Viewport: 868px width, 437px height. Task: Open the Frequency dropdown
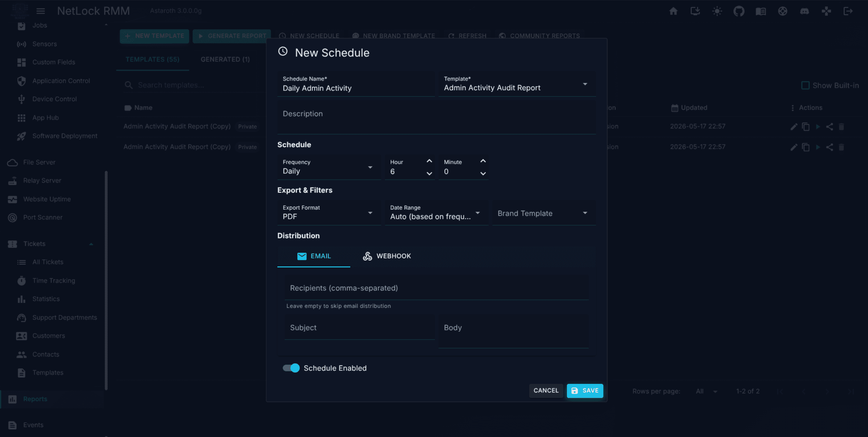click(329, 167)
